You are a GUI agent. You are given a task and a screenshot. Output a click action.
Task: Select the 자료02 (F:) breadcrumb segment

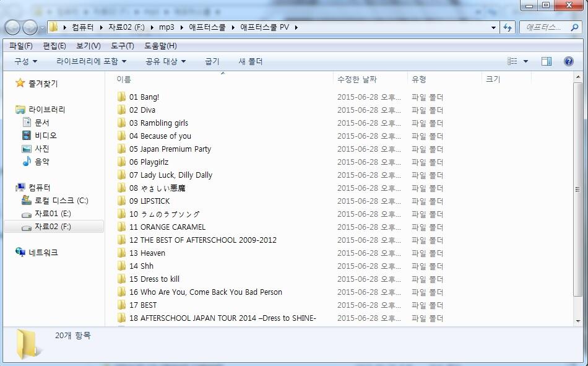tap(126, 27)
